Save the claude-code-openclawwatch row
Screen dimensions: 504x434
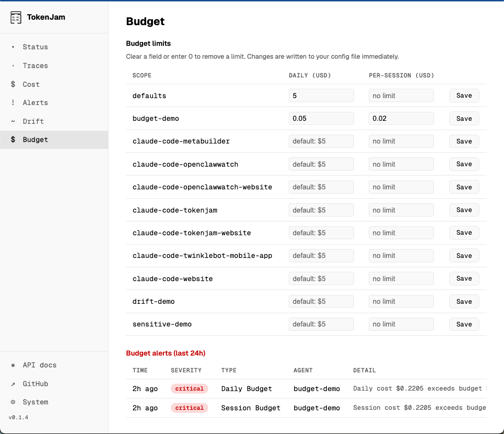(x=464, y=164)
